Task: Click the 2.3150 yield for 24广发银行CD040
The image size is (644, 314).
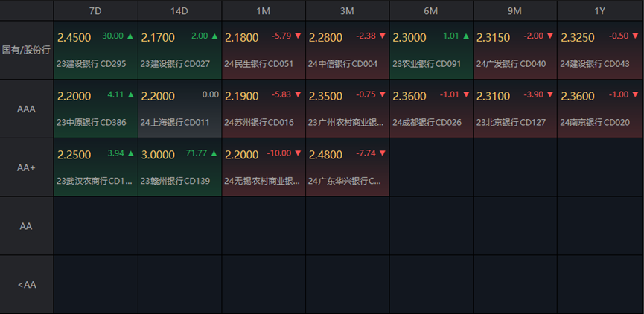Action: [x=494, y=38]
